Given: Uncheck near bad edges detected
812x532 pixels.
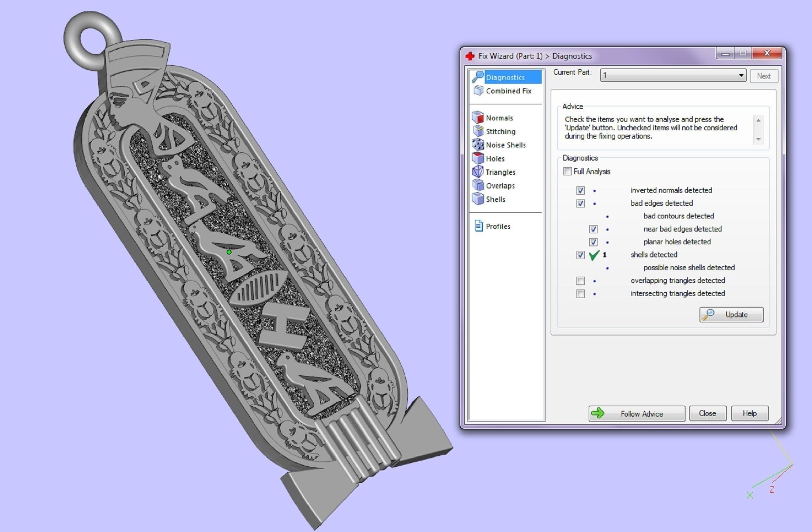Looking at the screenshot, I should click(x=593, y=229).
